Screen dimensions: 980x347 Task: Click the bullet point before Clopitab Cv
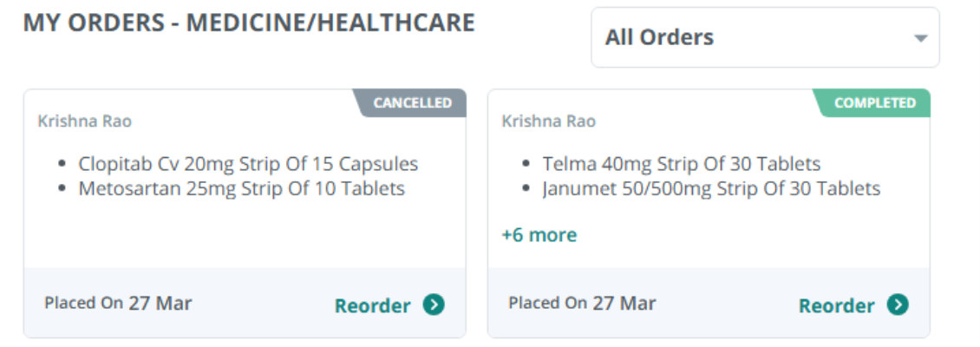(x=62, y=164)
